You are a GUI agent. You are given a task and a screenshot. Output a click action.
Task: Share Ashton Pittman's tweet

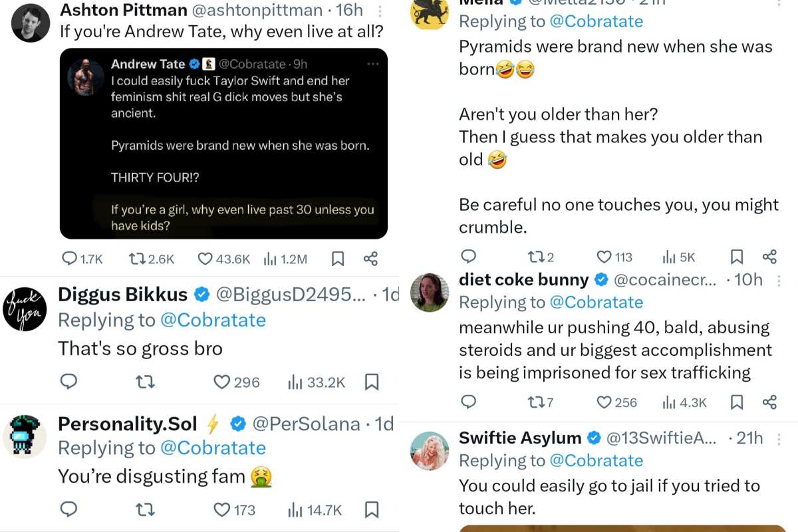coord(371,259)
